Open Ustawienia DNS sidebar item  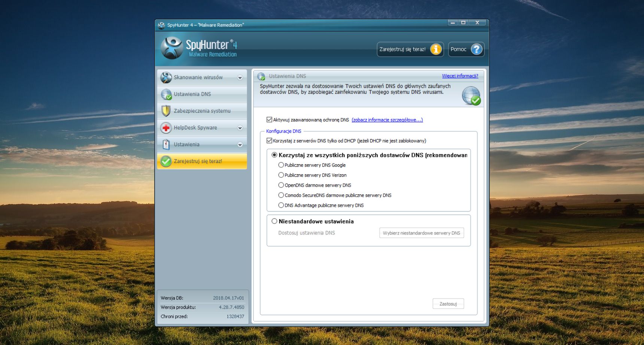point(202,94)
